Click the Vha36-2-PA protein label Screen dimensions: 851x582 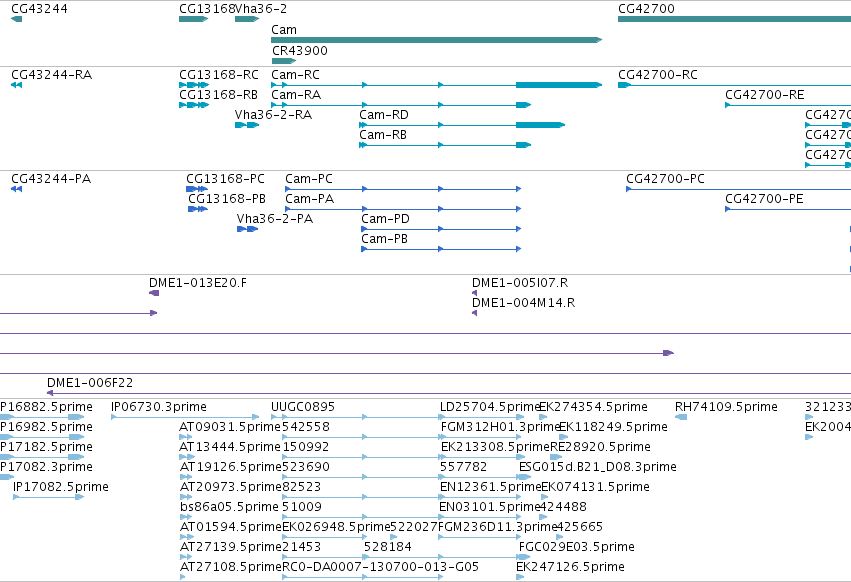(275, 219)
